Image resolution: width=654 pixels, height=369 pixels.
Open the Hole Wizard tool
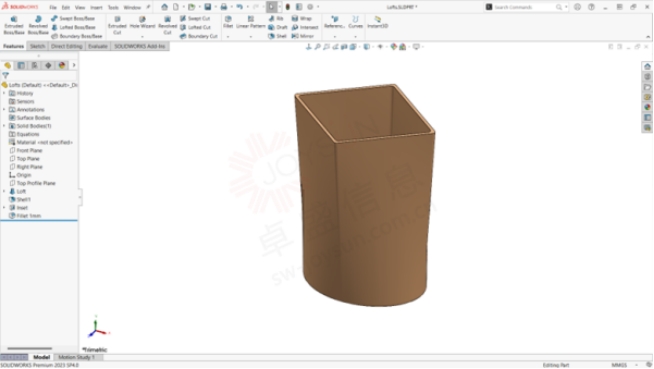pyautogui.click(x=142, y=23)
